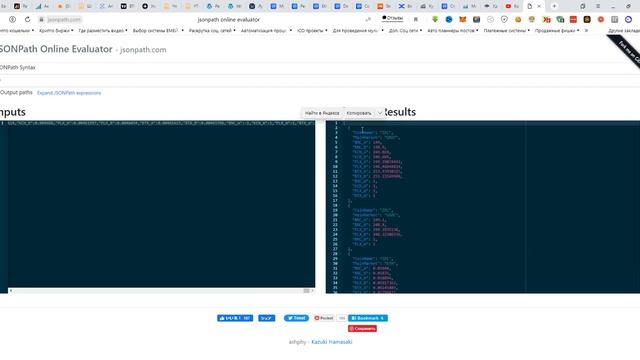Open 'Раскрутка соц. сетей' bookmarks folder
Image resolution: width=640 pixels, height=360 pixels.
[212, 31]
